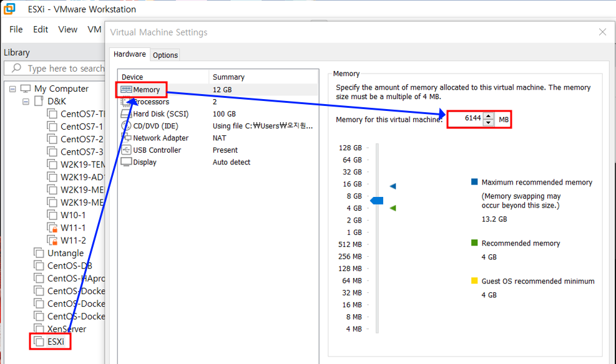
Task: Click the XenServer VM icon
Action: (x=39, y=328)
